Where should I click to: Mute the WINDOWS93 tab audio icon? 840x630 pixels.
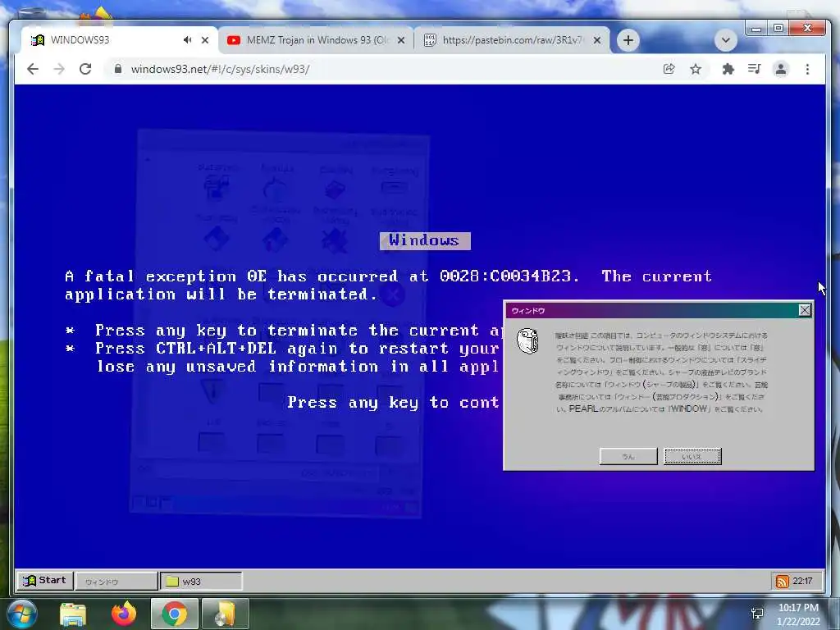coord(187,40)
